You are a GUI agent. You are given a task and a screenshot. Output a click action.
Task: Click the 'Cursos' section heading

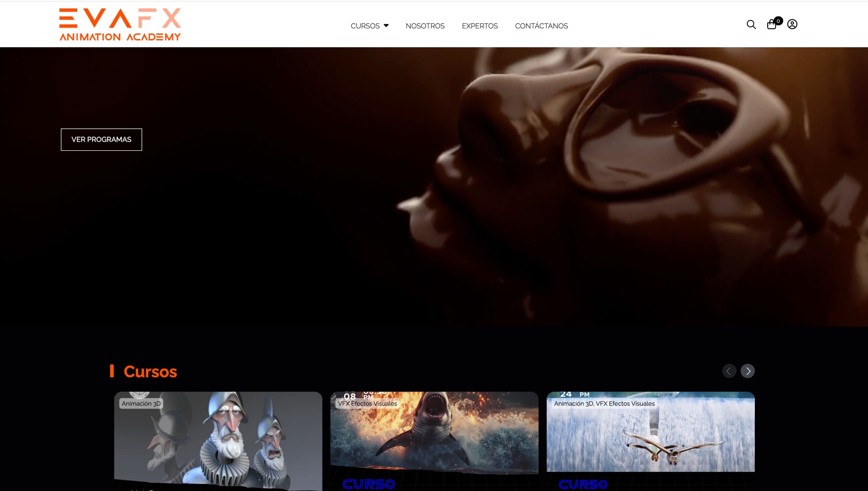pos(150,371)
